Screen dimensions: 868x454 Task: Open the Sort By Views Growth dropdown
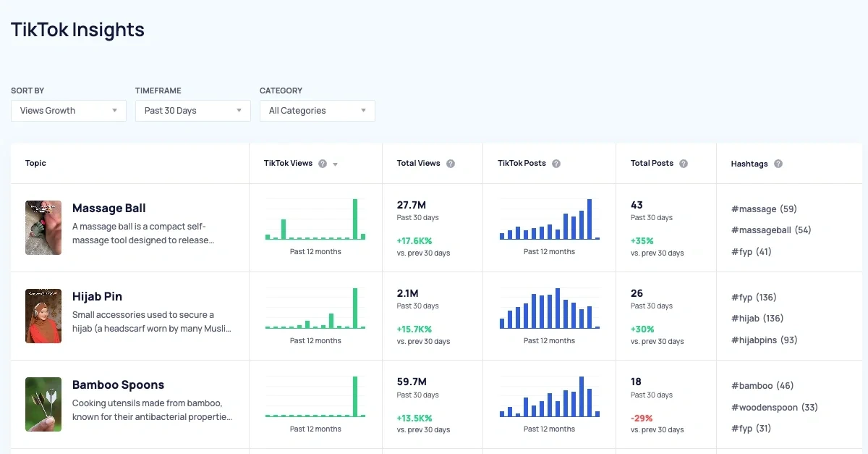click(69, 111)
